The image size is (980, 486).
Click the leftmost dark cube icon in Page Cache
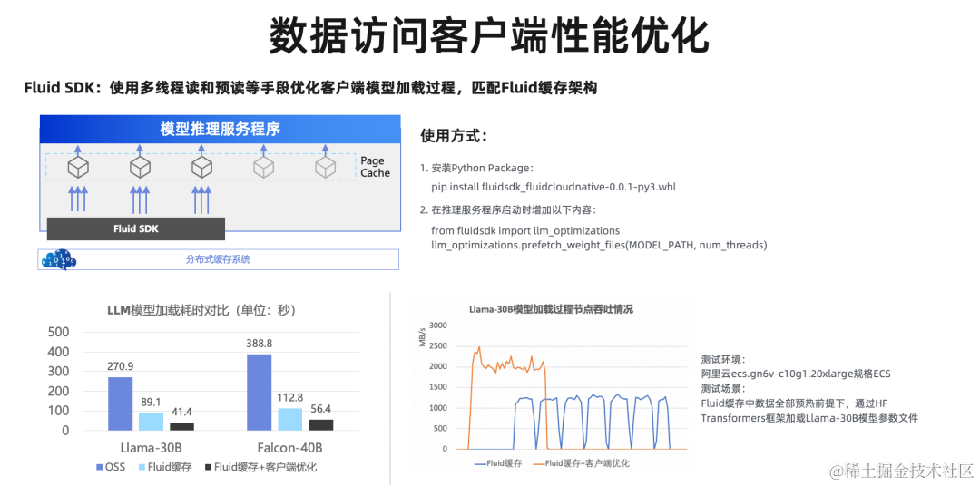[x=78, y=168]
